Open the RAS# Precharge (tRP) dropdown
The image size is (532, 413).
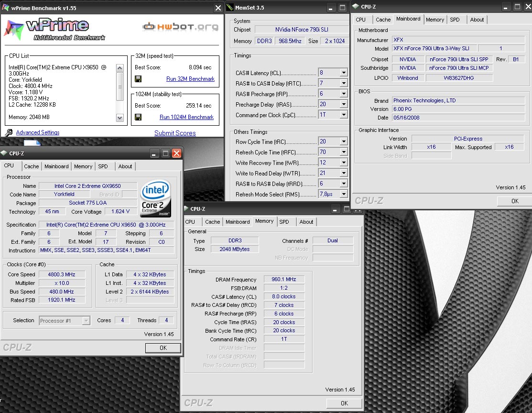(x=344, y=94)
